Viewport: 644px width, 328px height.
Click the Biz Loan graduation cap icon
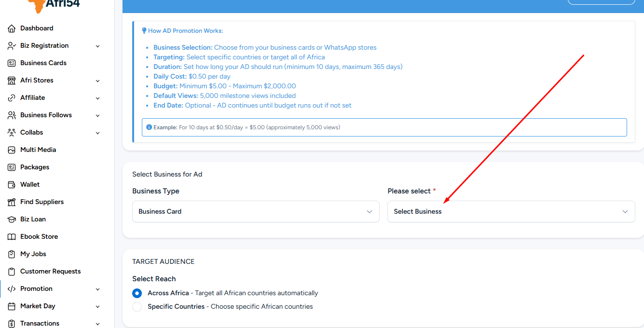coord(12,219)
